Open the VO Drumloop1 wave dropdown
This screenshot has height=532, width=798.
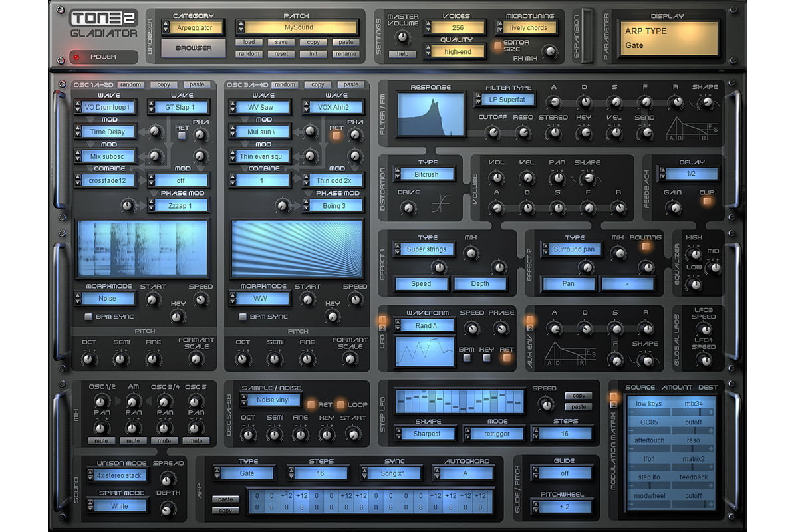click(105, 107)
